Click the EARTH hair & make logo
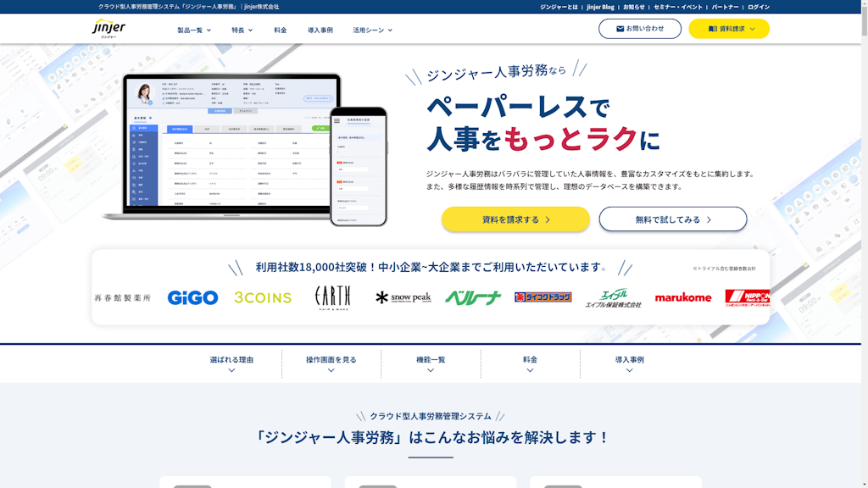The height and width of the screenshot is (488, 868). pyautogui.click(x=332, y=297)
